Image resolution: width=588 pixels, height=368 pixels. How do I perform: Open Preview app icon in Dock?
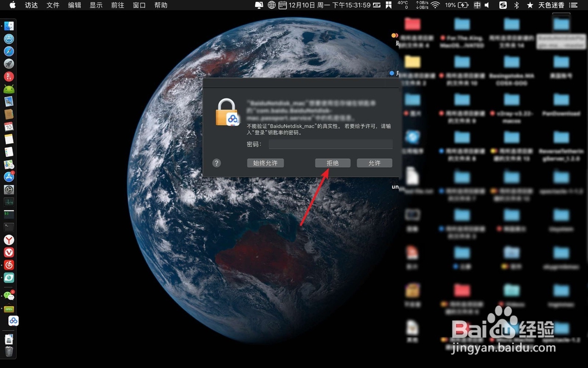9,102
